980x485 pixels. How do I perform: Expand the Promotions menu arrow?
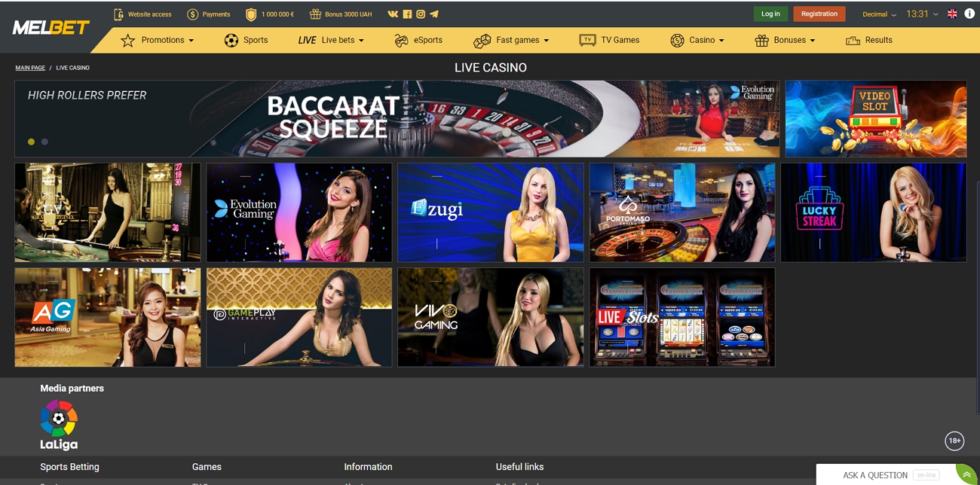coord(191,41)
